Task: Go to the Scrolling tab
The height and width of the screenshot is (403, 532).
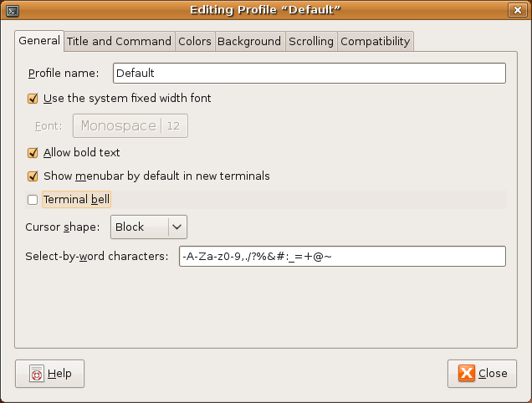Action: click(x=311, y=41)
